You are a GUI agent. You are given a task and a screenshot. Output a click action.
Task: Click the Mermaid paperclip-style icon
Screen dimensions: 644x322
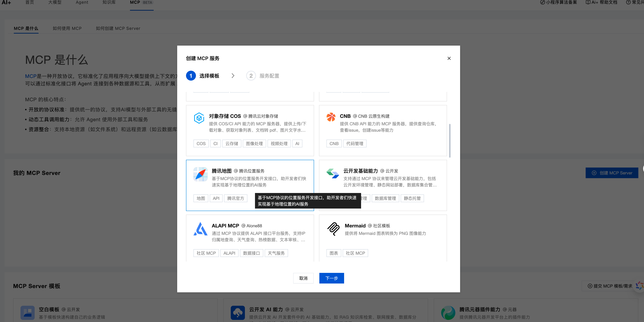tap(333, 229)
